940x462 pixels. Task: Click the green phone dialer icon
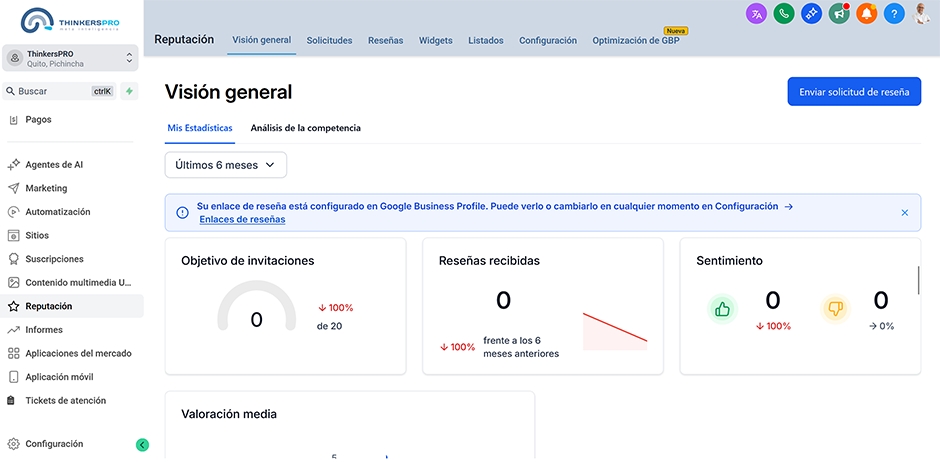[785, 14]
